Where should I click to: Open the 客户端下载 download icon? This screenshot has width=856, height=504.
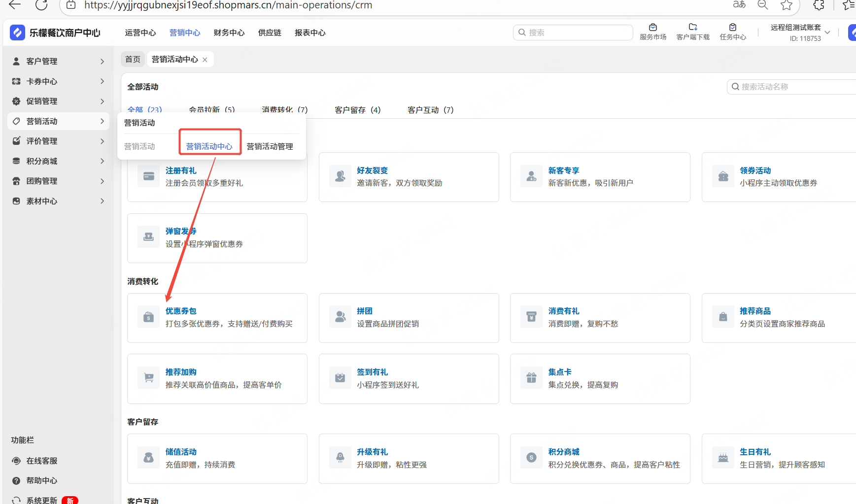(693, 28)
